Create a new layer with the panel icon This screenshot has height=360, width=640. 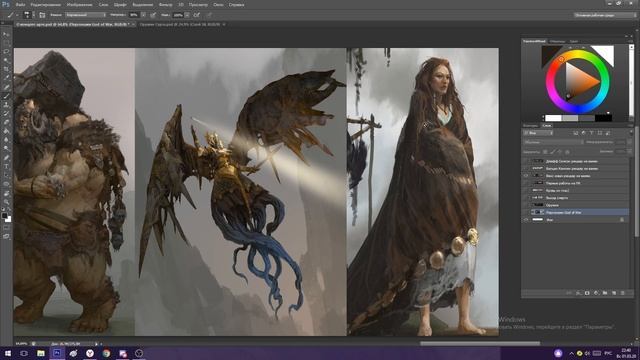(614, 293)
